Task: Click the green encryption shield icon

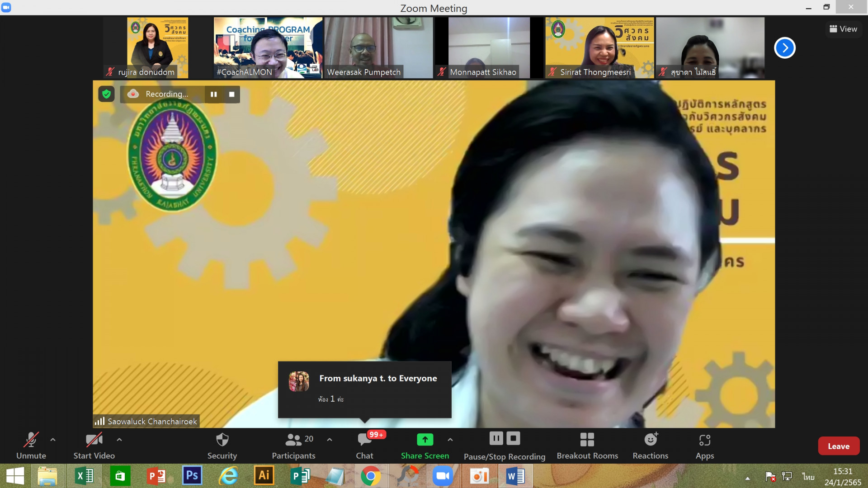Action: (106, 94)
